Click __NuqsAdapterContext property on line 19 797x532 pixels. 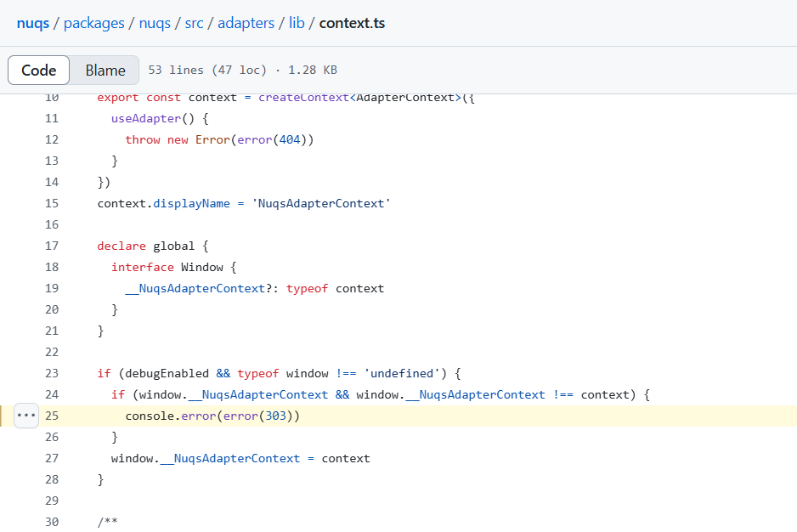(195, 288)
